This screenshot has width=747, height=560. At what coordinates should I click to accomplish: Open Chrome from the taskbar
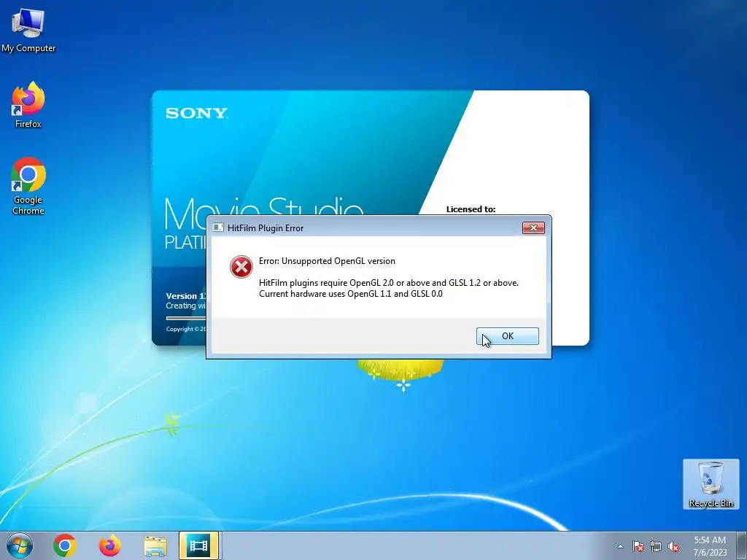pos(65,545)
